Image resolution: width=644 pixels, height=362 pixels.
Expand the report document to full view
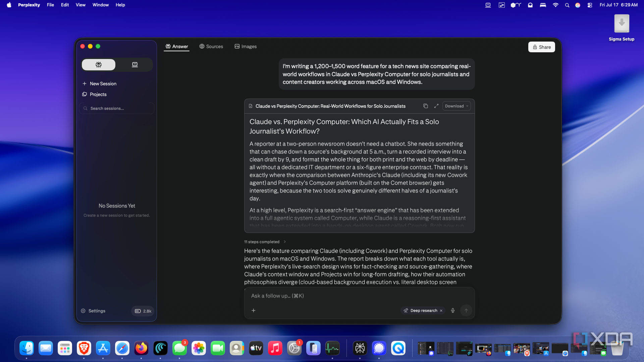click(x=436, y=106)
